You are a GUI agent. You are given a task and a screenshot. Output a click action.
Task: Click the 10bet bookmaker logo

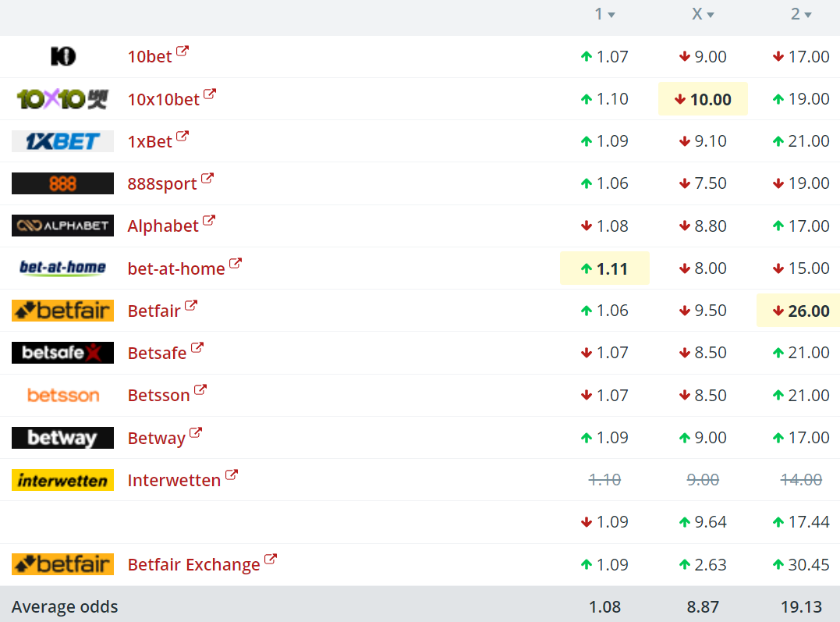click(62, 56)
